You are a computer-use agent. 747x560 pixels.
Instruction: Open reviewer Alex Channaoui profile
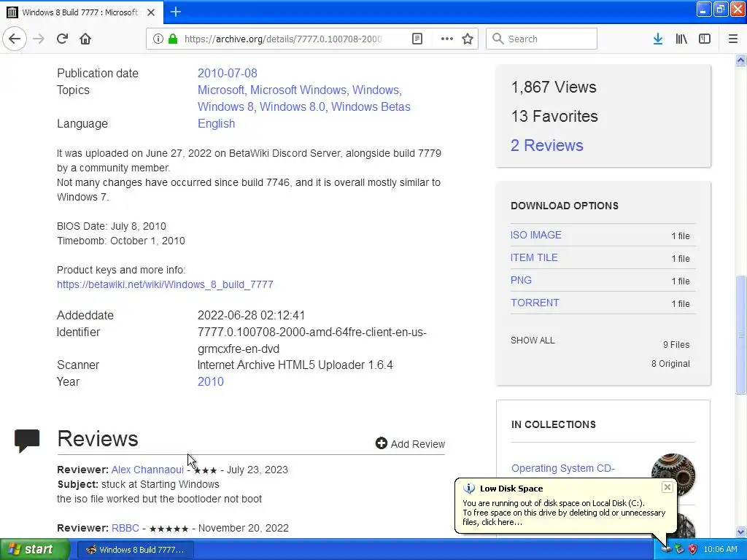(x=147, y=470)
